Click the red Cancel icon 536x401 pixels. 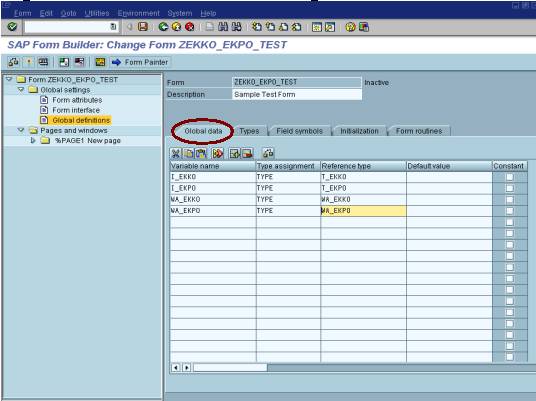click(x=189, y=27)
